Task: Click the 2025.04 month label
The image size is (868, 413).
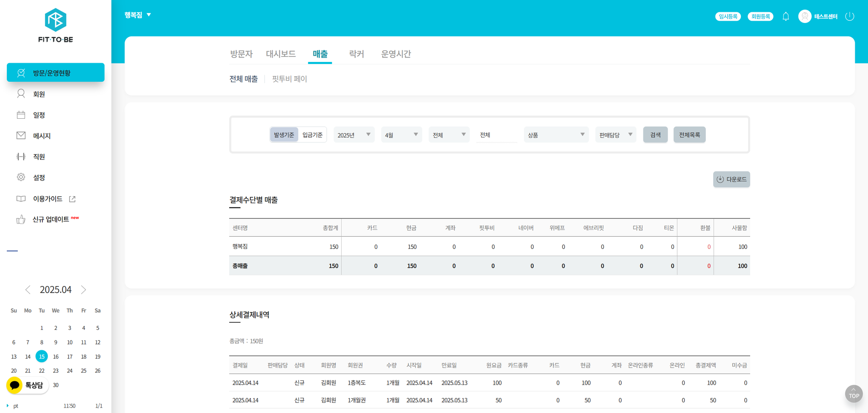Action: [56, 290]
